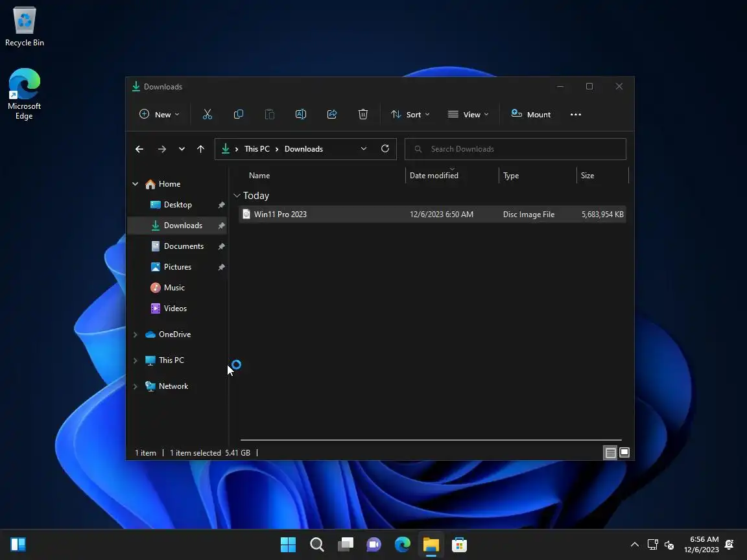
Task: Go back with the left arrow
Action: pyautogui.click(x=139, y=149)
